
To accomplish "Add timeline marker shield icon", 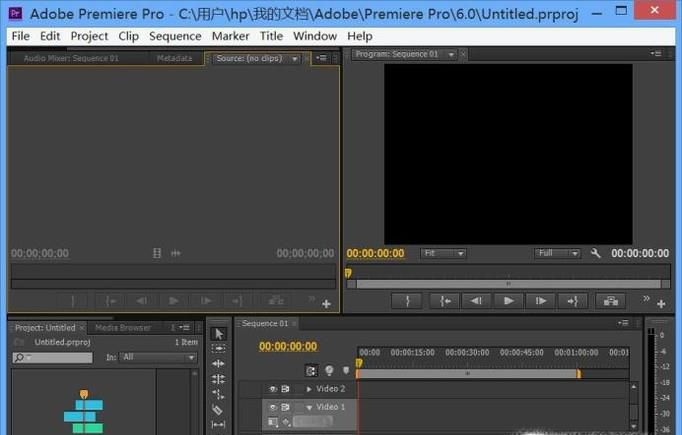I will tap(346, 370).
